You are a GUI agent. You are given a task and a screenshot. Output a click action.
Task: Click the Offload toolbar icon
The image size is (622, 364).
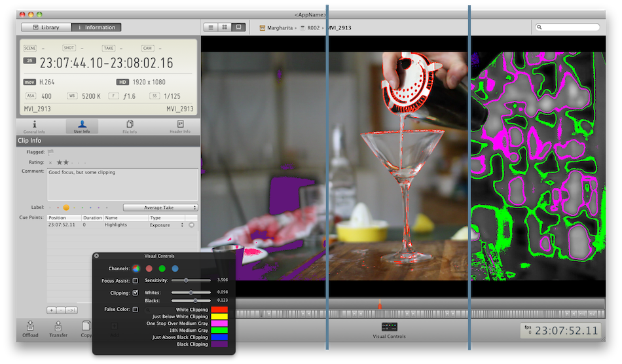[30, 329]
